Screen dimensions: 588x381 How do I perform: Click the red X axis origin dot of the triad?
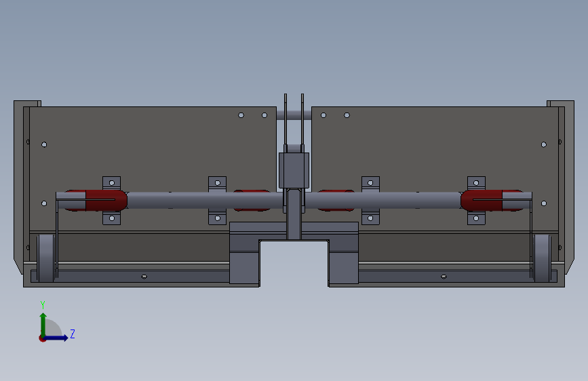point(42,338)
